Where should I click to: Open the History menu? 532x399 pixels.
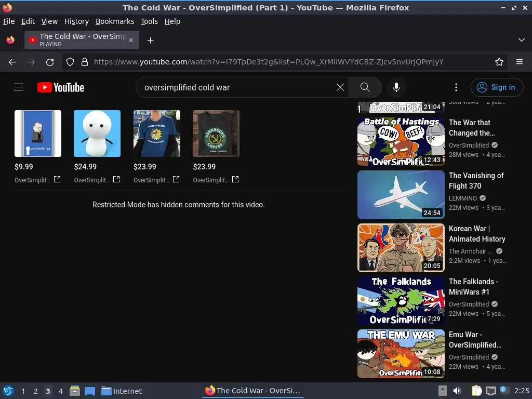(x=77, y=21)
